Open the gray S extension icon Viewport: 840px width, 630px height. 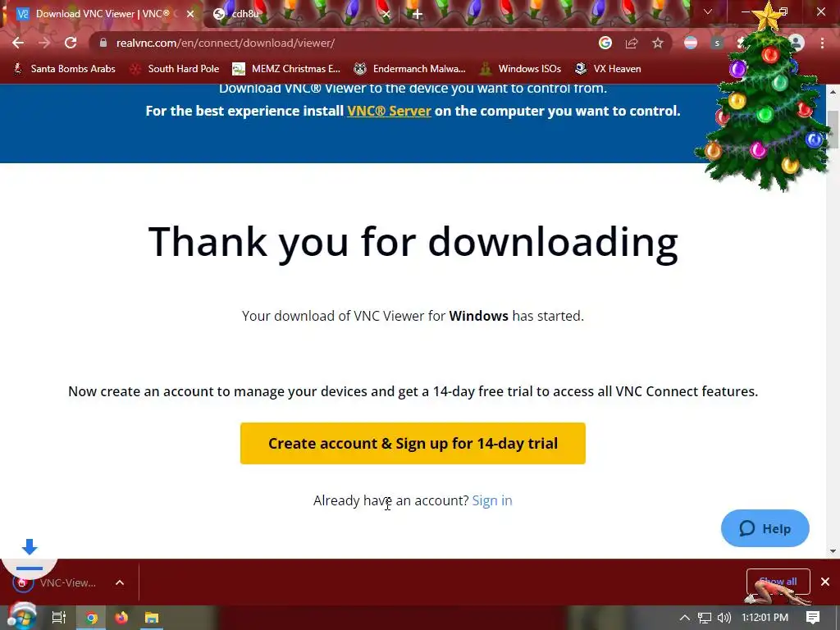[717, 43]
